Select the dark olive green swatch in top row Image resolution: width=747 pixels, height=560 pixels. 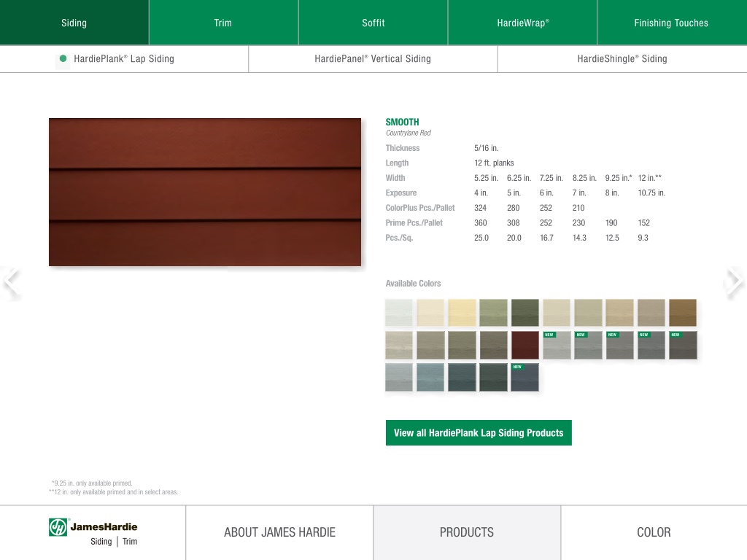525,313
